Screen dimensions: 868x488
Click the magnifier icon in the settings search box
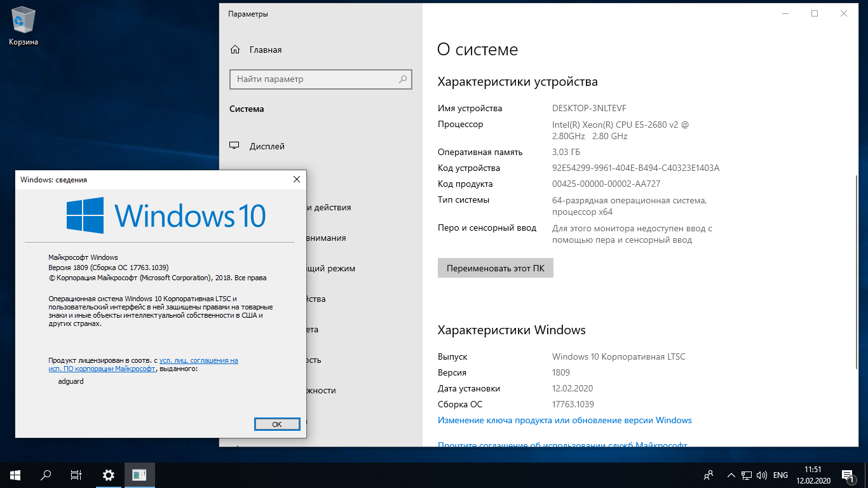click(x=403, y=79)
